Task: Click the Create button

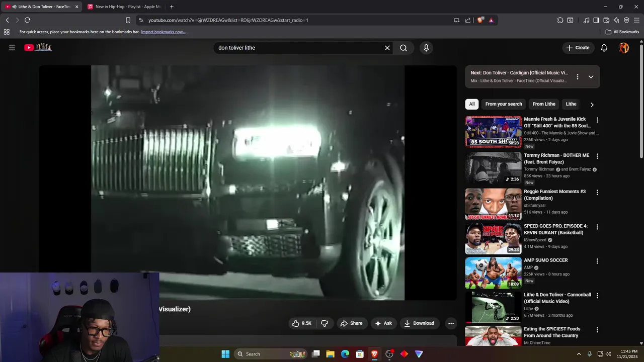Action: [578, 48]
